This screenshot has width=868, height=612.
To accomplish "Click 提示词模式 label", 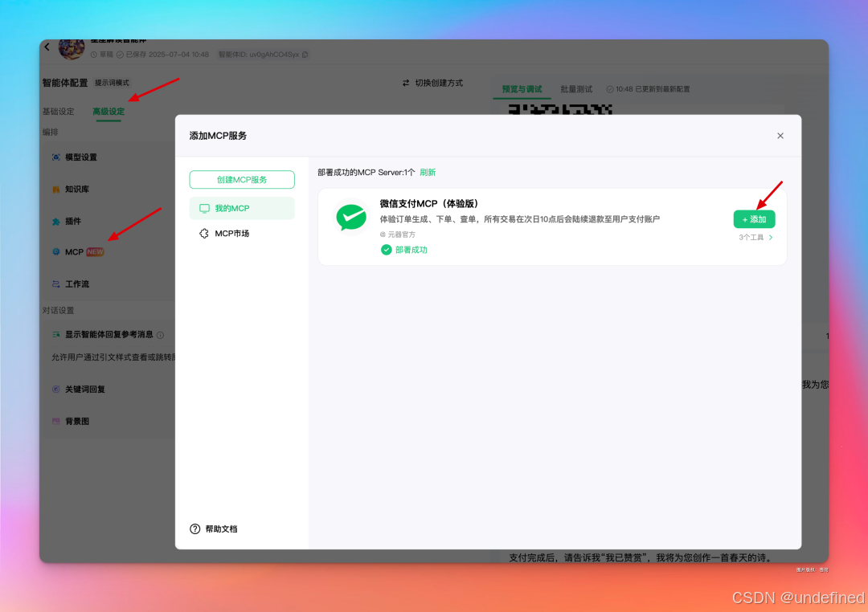I will [112, 83].
